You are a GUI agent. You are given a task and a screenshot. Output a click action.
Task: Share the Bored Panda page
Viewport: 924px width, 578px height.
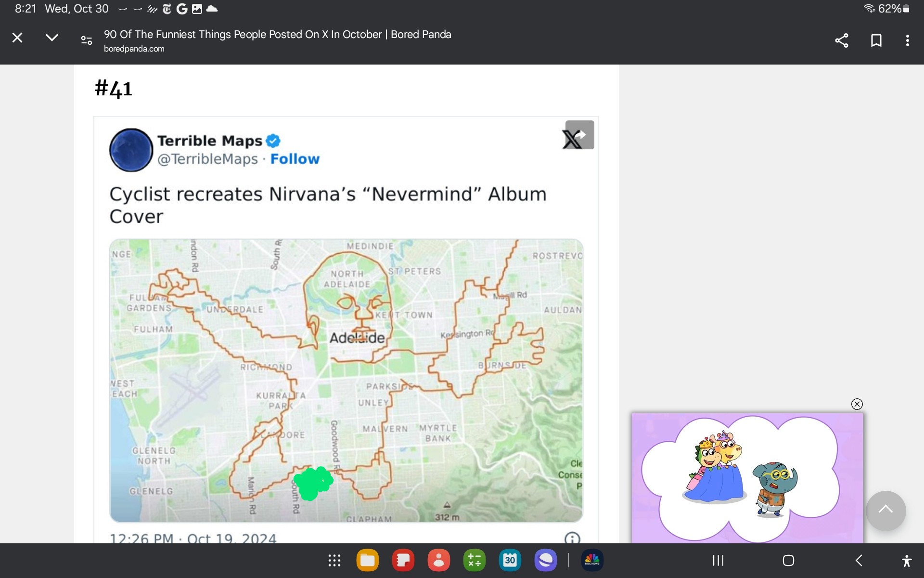click(841, 40)
